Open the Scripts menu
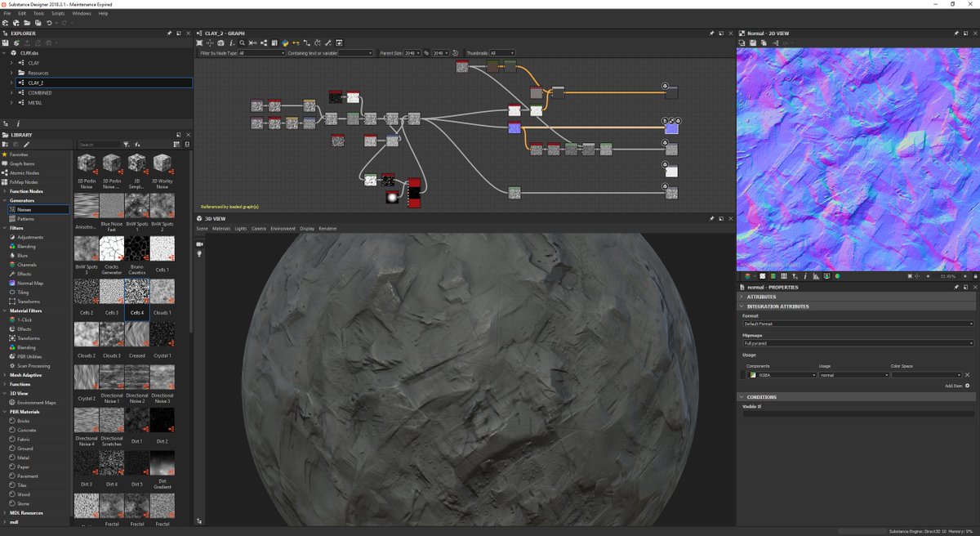This screenshot has height=536, width=980. (x=58, y=13)
